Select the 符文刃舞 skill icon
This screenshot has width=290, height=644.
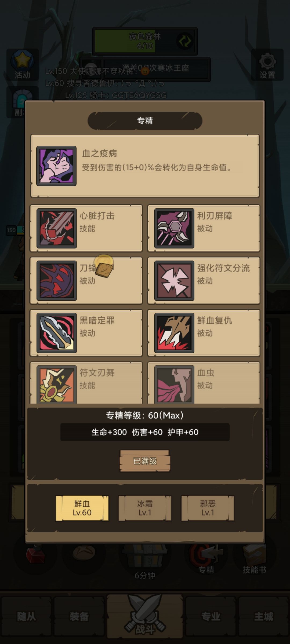(x=57, y=384)
